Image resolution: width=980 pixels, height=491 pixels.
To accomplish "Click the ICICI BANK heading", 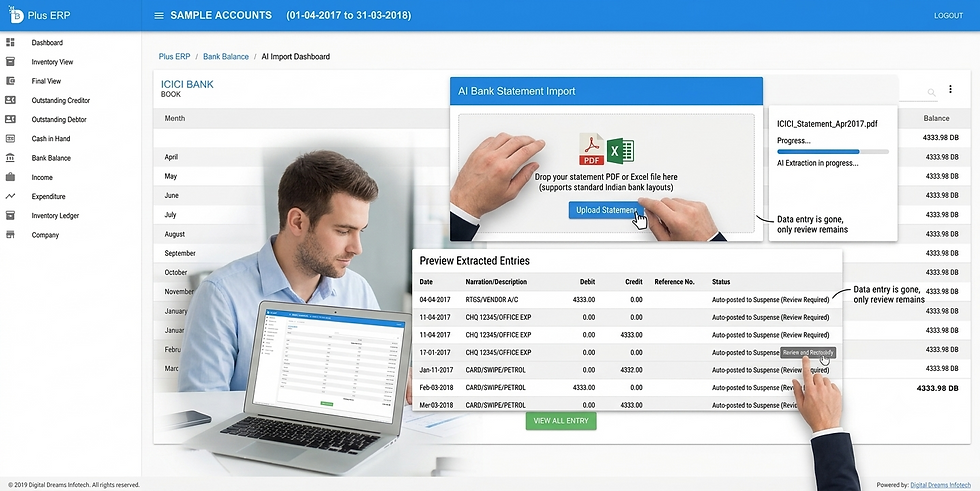I will (187, 84).
